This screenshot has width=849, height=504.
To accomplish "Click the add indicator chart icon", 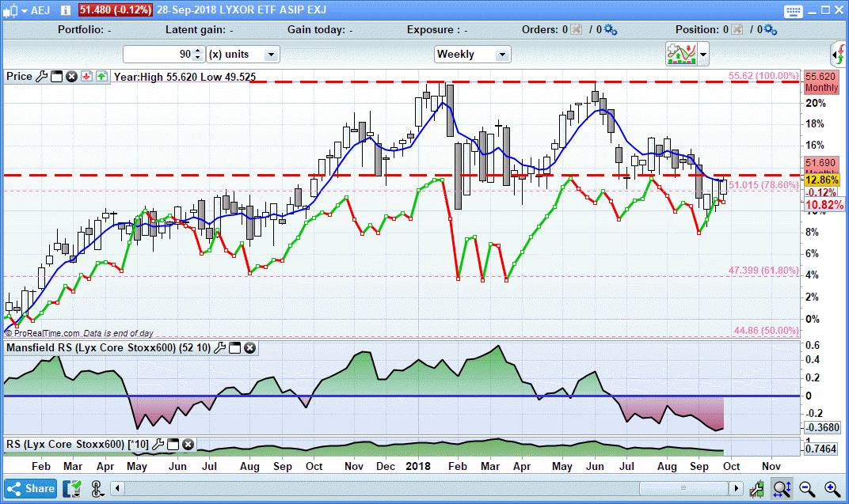I will pos(682,54).
